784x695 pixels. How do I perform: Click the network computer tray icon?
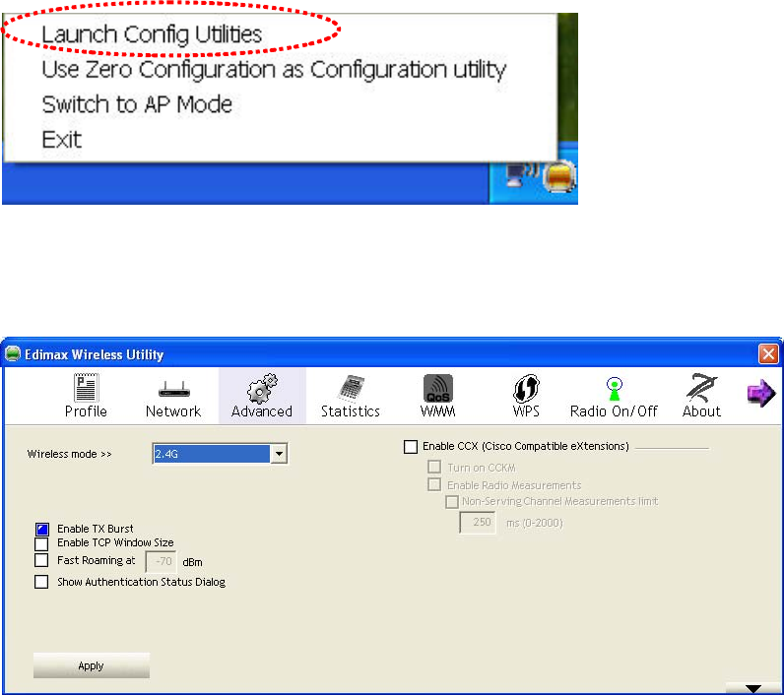point(520,174)
